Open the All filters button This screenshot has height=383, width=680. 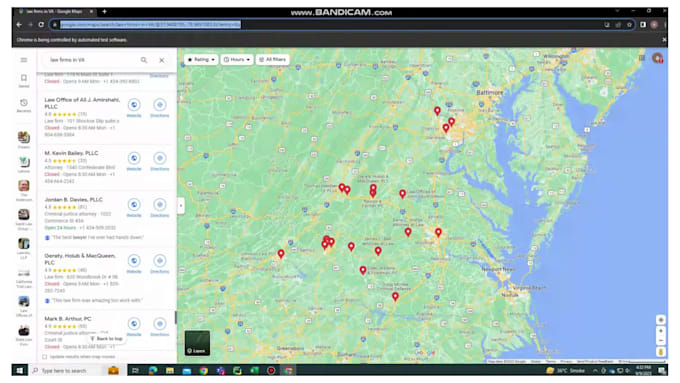click(x=273, y=59)
